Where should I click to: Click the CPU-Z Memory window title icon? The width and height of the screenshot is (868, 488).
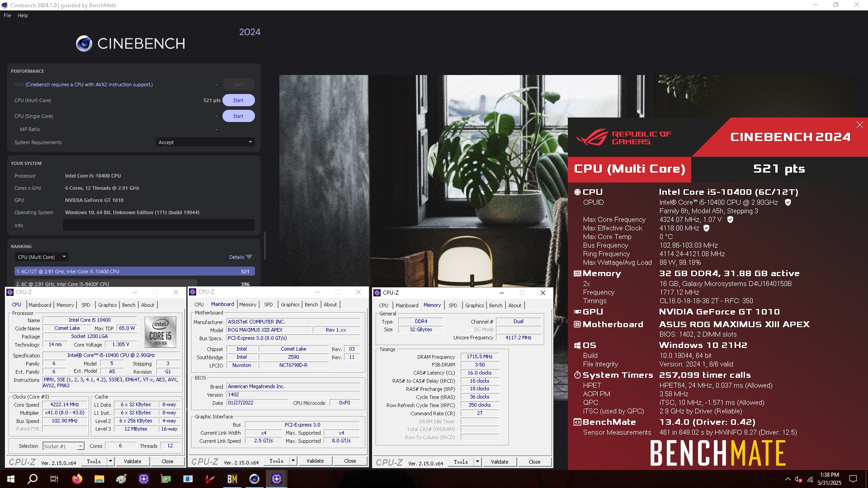(377, 293)
